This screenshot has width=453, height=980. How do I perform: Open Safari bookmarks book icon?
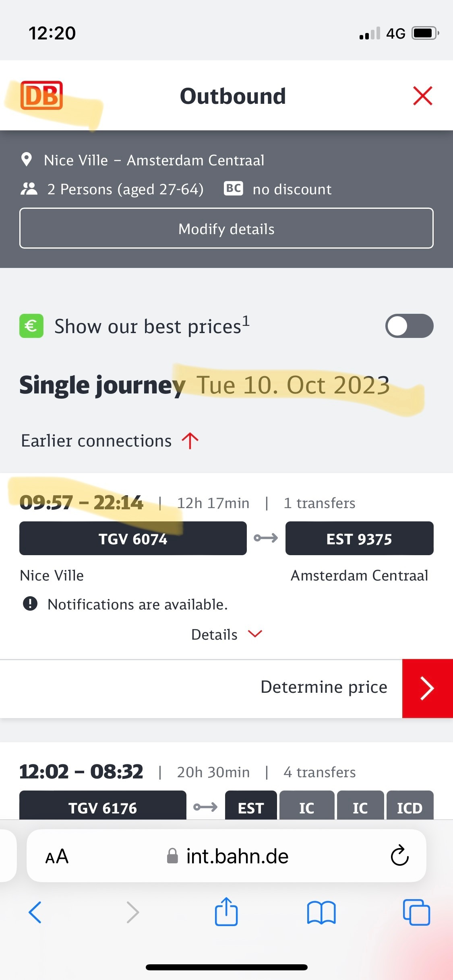tap(321, 912)
